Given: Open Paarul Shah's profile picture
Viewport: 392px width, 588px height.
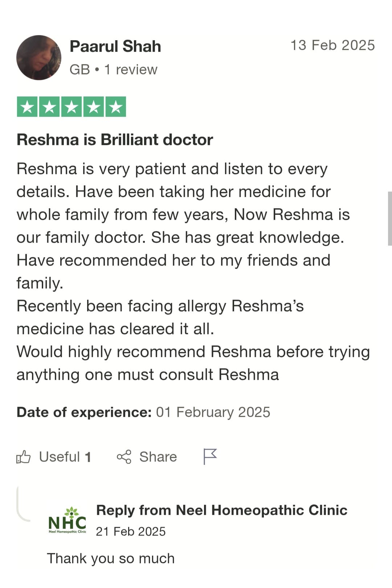Looking at the screenshot, I should 39,58.
